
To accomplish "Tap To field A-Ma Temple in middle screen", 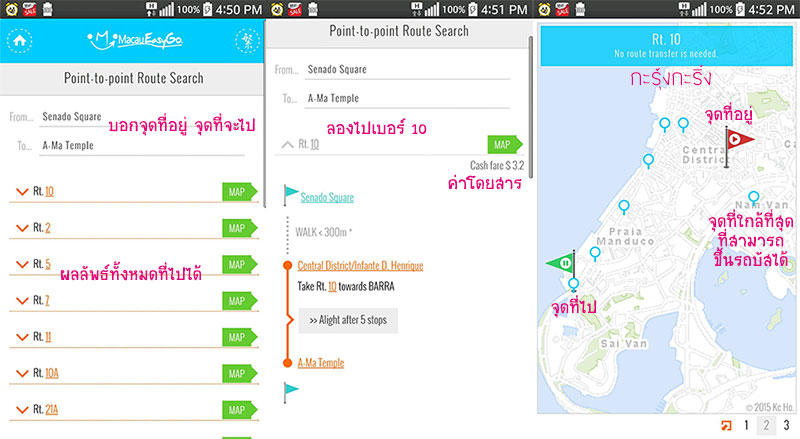I will coord(407,99).
